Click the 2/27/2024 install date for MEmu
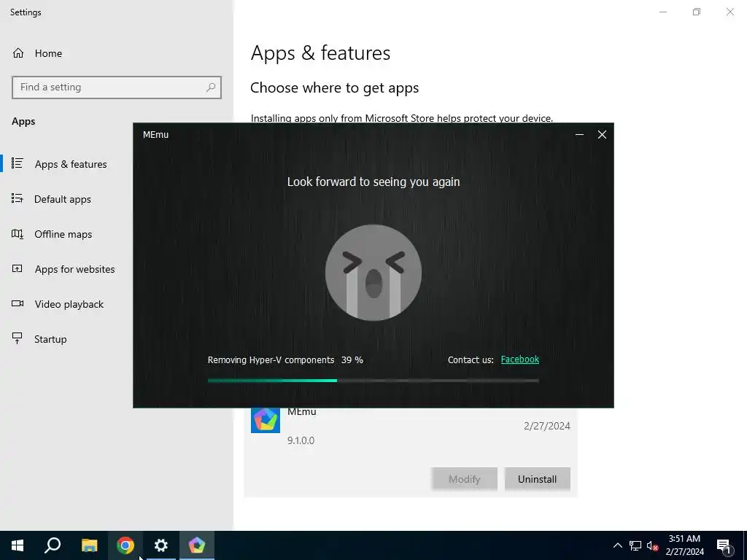747x560 pixels. [547, 426]
